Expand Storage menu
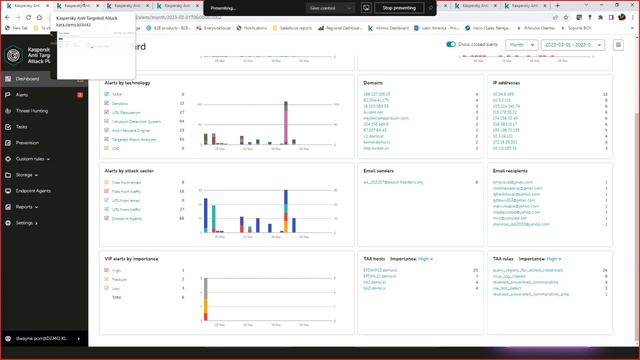 click(x=27, y=175)
